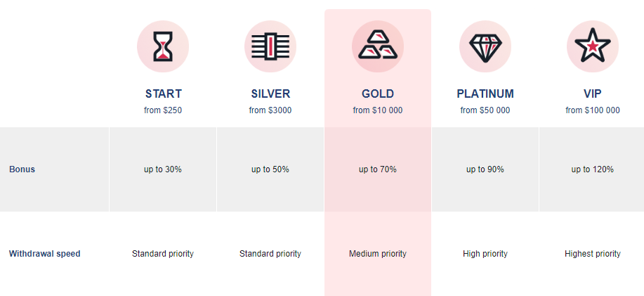Click the "Highest priority" withdrawal cell
Viewport: 644px width, 296px height.
593,254
